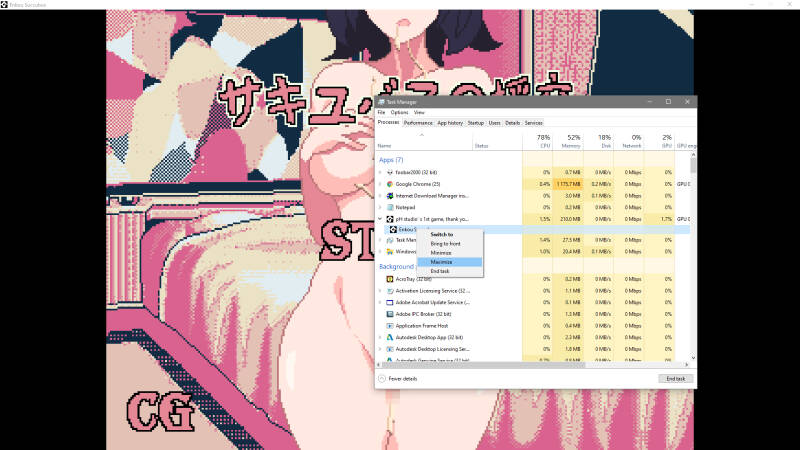
Task: Click Chrome's 1,175.7 MB memory cell
Action: pos(568,184)
